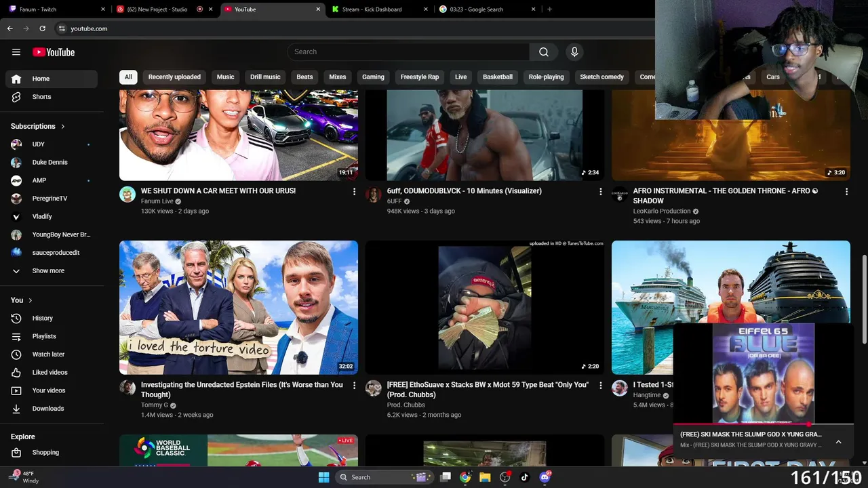868x488 pixels.
Task: Open Shorts in the sidebar
Action: click(x=52, y=97)
